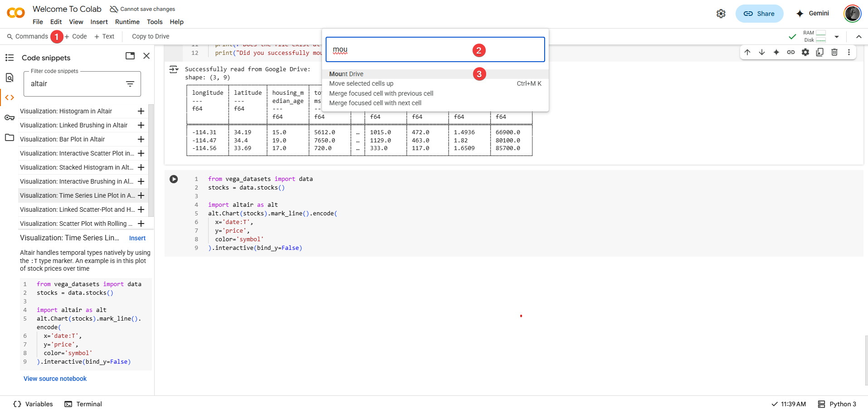Add the Bar Plot in Altair snippet
The width and height of the screenshot is (868, 409).
point(141,139)
